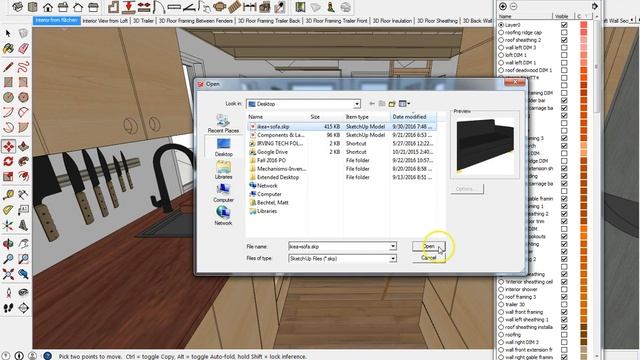The width and height of the screenshot is (640, 360).
Task: Choose the Zoom Extents tool
Action: pyautogui.click(x=8, y=274)
